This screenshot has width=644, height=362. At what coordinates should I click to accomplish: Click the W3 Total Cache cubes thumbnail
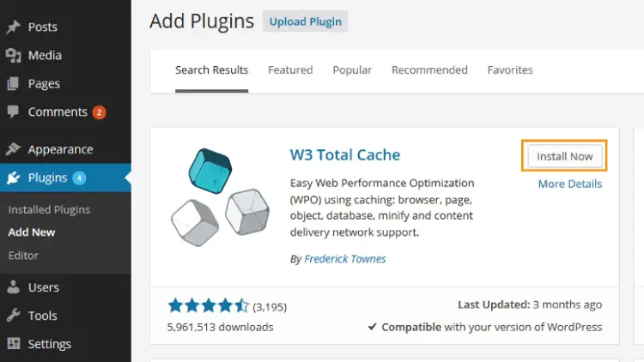220,197
